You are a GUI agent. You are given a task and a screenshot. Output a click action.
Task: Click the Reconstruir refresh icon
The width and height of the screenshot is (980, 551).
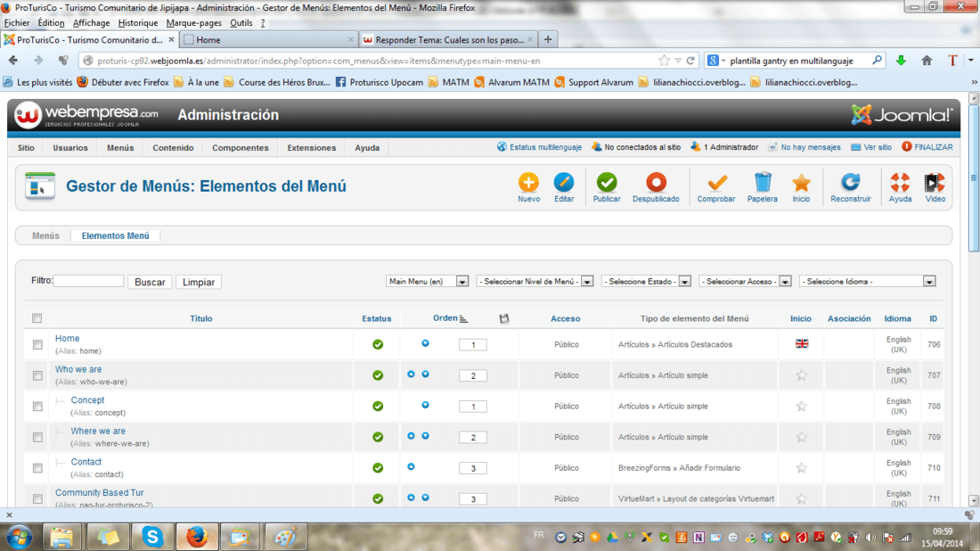coord(851,183)
